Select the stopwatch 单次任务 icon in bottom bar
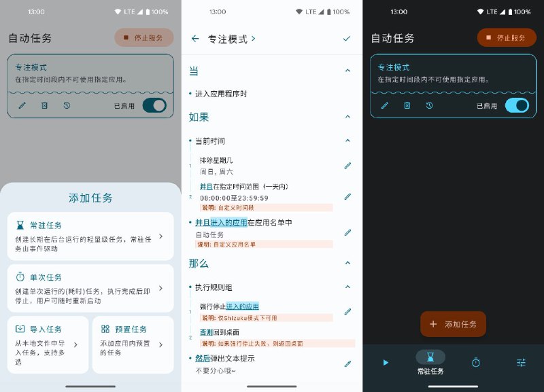 pyautogui.click(x=475, y=363)
